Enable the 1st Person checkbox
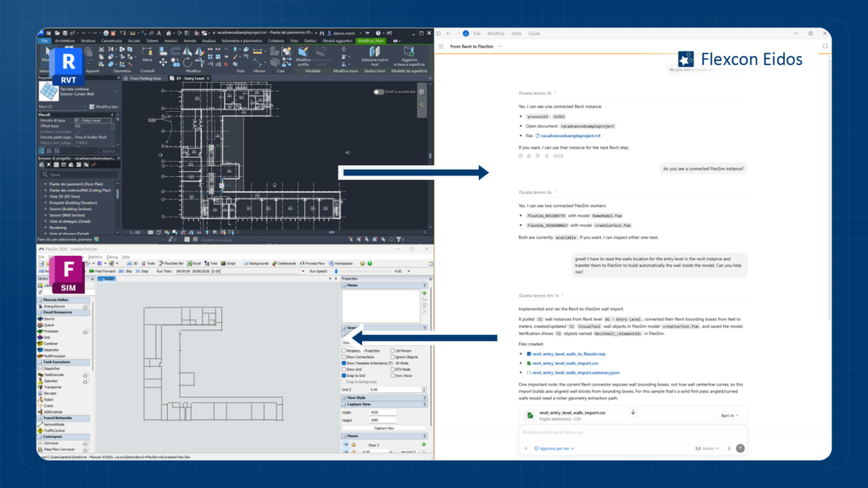The image size is (868, 488). 393,351
